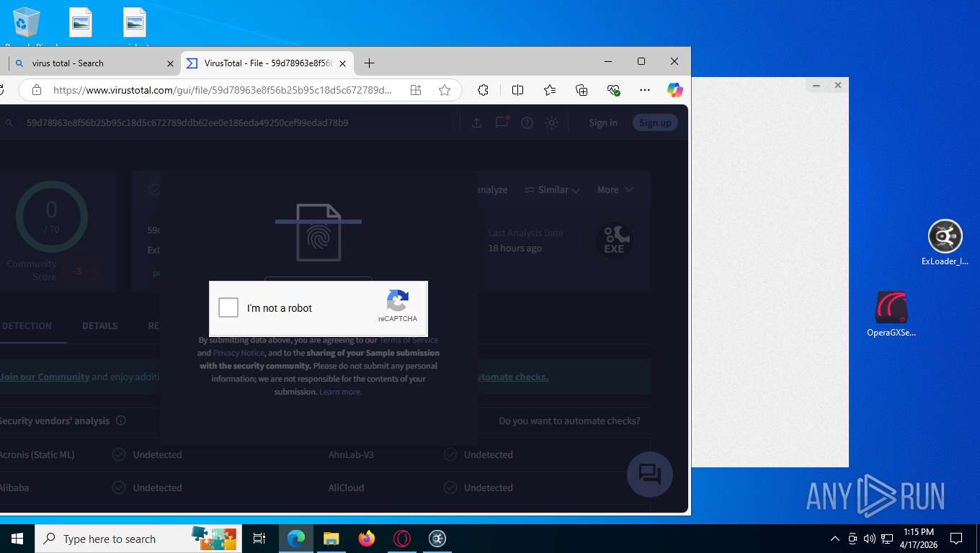Image resolution: width=980 pixels, height=553 pixels.
Task: Open the Edge app grid icon in address bar
Action: (416, 90)
